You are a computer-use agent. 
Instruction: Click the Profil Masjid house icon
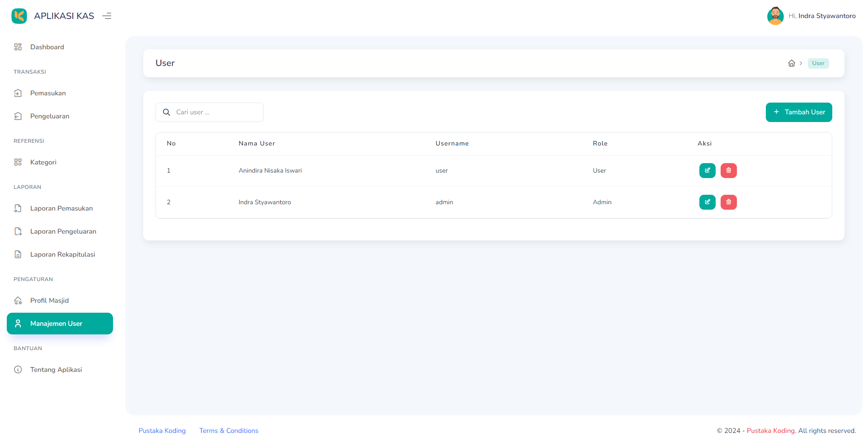click(x=18, y=300)
